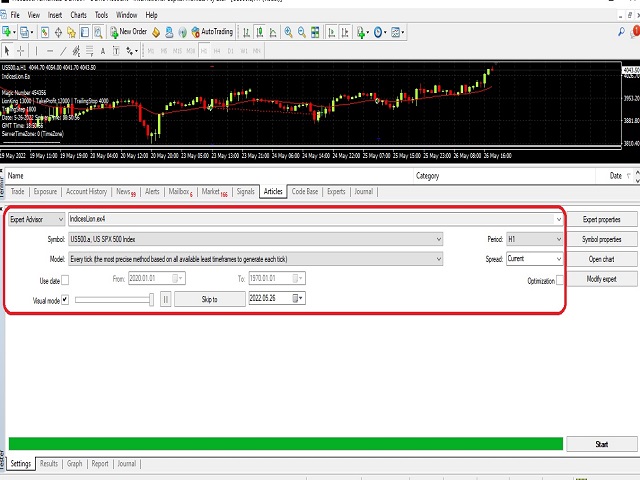Draw a vertical line tool
Viewport: 640px width, 480px height.
coord(36,51)
